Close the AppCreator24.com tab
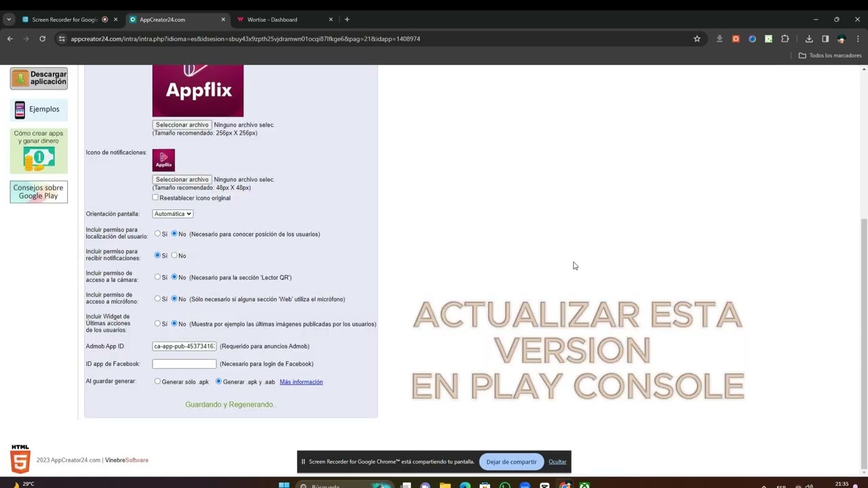This screenshot has height=488, width=868. point(222,20)
